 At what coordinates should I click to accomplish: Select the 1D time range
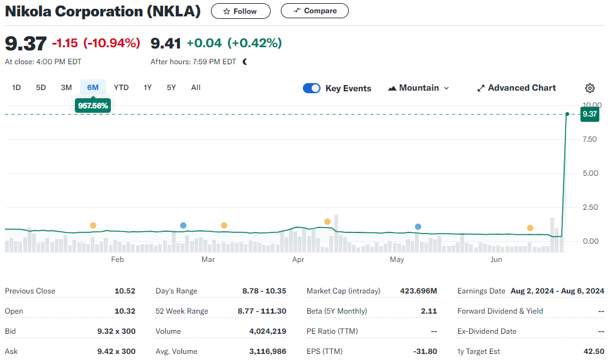point(16,88)
